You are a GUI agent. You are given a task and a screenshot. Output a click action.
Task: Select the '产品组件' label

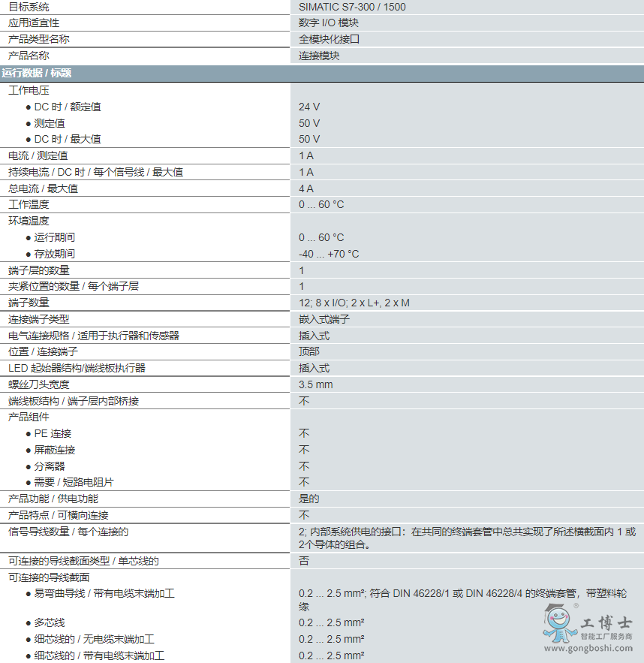(29, 417)
